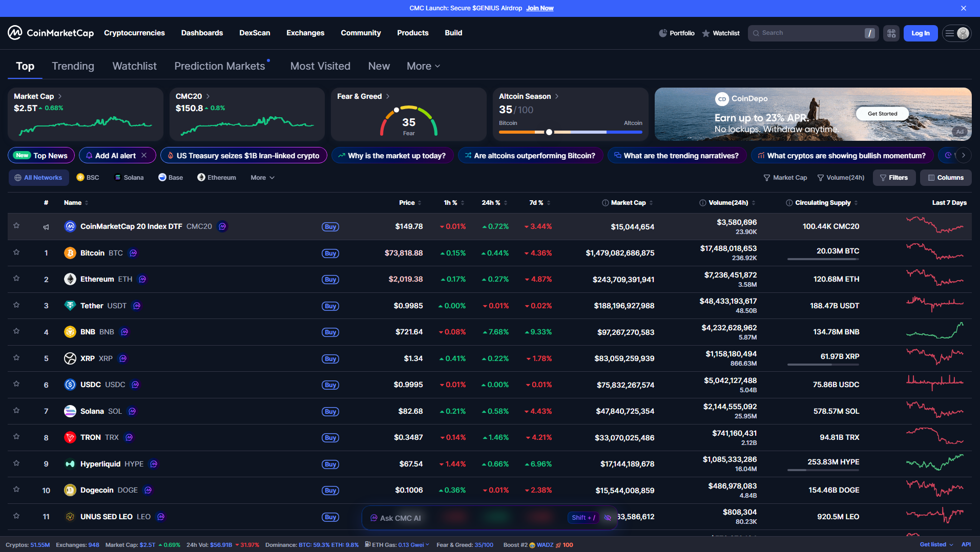Click the Ethereum coin logo
Viewport: 980px width, 552px height.
coord(70,279)
